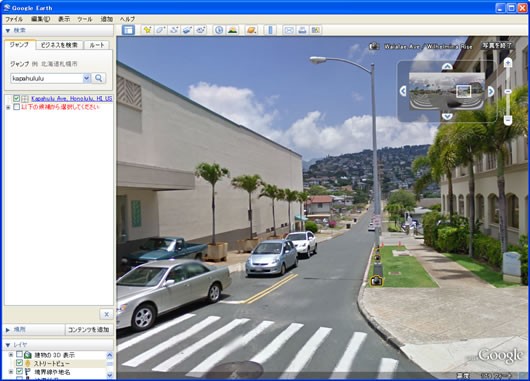Open the 表示 menu

coord(64,19)
